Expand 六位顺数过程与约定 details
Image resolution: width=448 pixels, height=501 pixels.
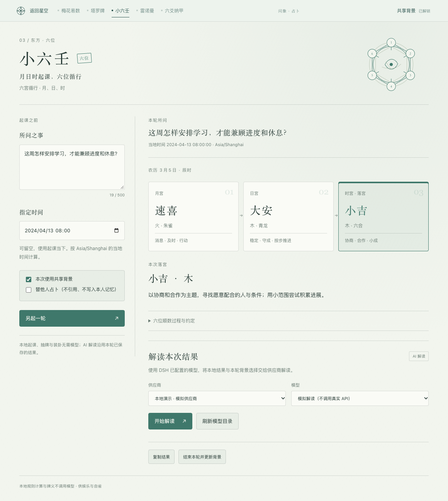(172, 321)
